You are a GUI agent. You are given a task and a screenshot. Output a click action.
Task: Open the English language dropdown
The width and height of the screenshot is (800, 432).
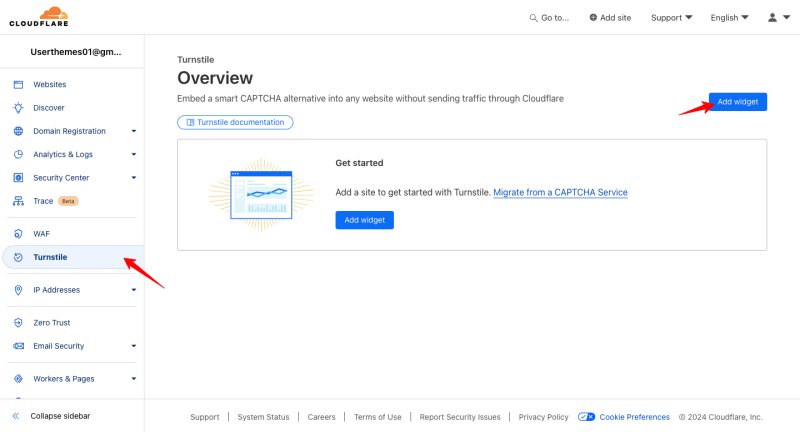tap(730, 17)
